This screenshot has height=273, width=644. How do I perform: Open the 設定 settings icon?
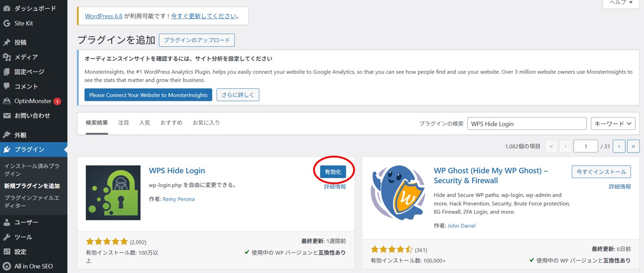point(8,251)
